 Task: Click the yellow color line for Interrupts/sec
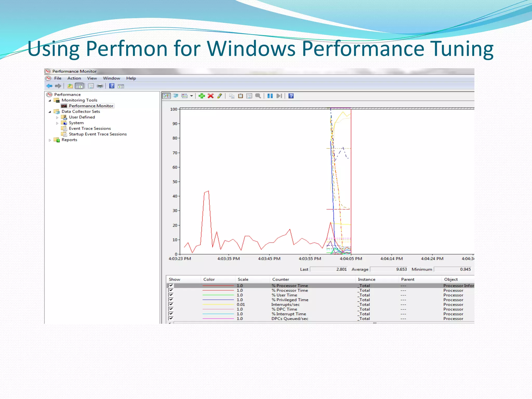[218, 304]
